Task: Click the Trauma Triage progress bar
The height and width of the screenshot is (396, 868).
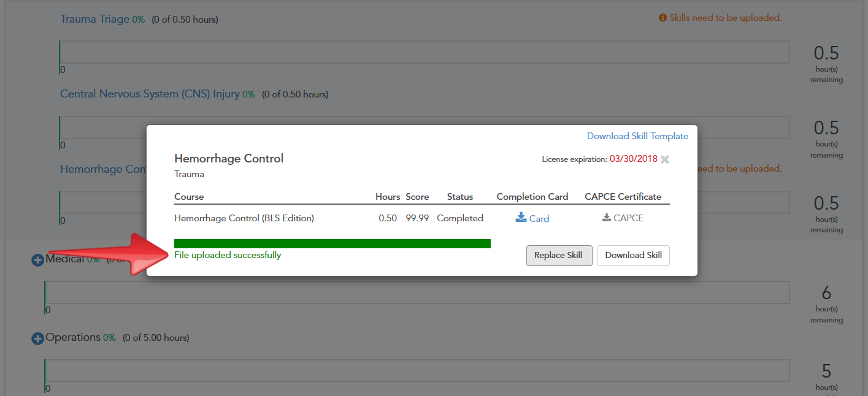Action: coord(424,52)
